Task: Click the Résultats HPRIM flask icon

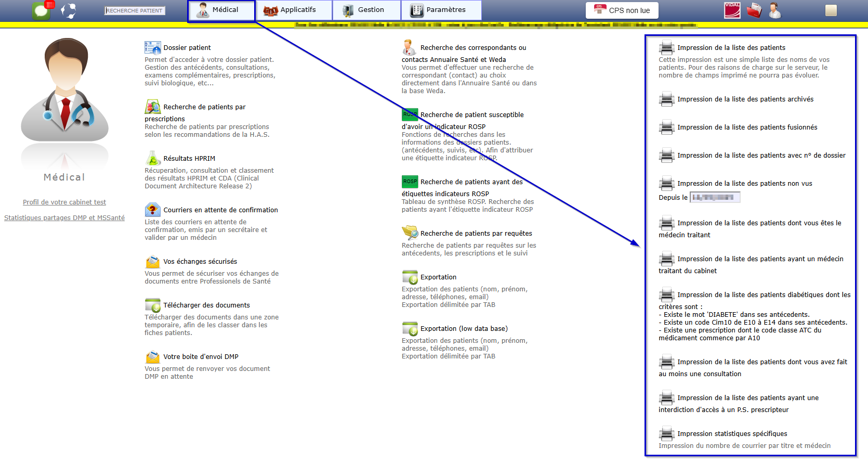Action: pos(152,158)
